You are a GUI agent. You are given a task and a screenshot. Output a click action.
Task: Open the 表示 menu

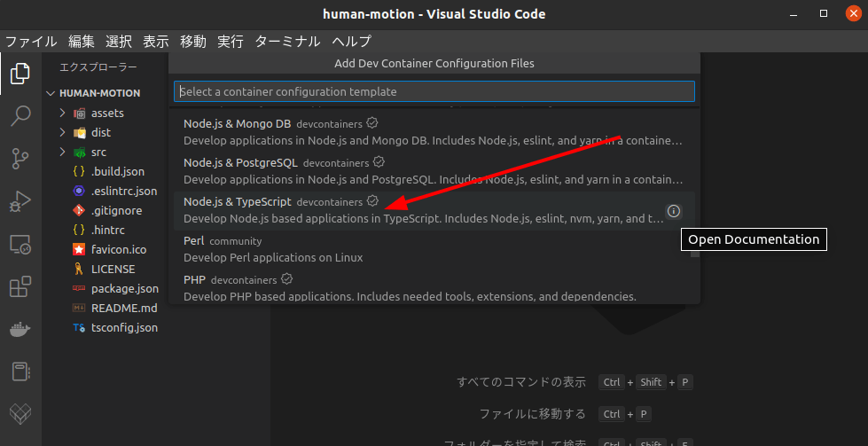[x=155, y=42]
